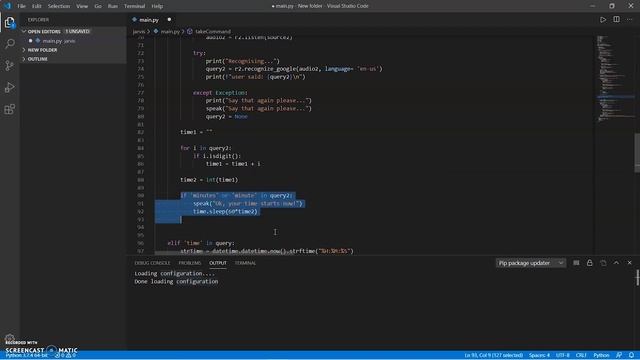Split the editor to the right
The image size is (640, 360).
point(616,19)
